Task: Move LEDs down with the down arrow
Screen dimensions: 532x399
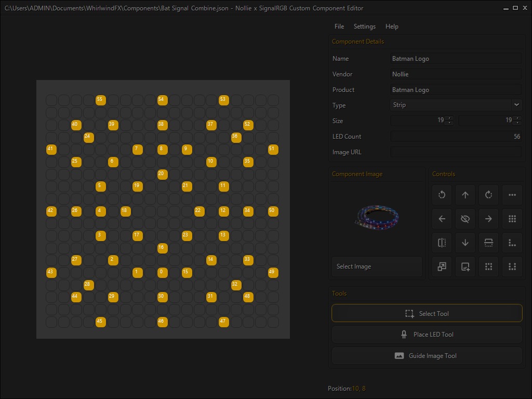Action: coord(465,243)
